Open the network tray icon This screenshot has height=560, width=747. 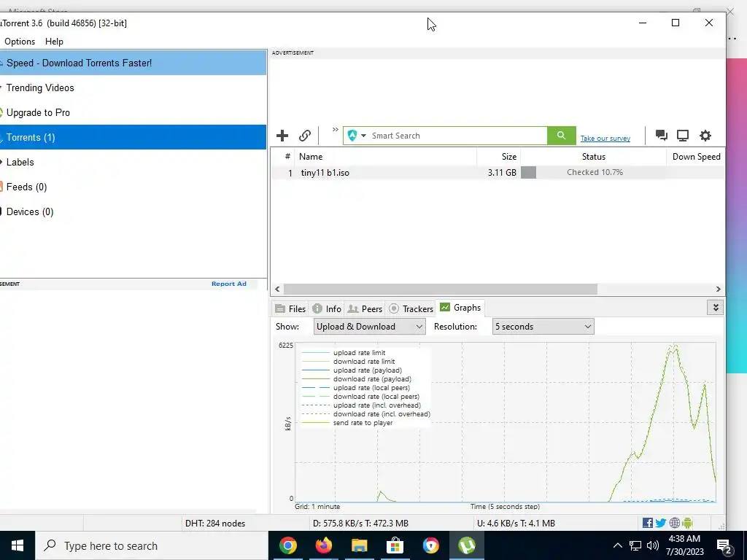tap(635, 545)
